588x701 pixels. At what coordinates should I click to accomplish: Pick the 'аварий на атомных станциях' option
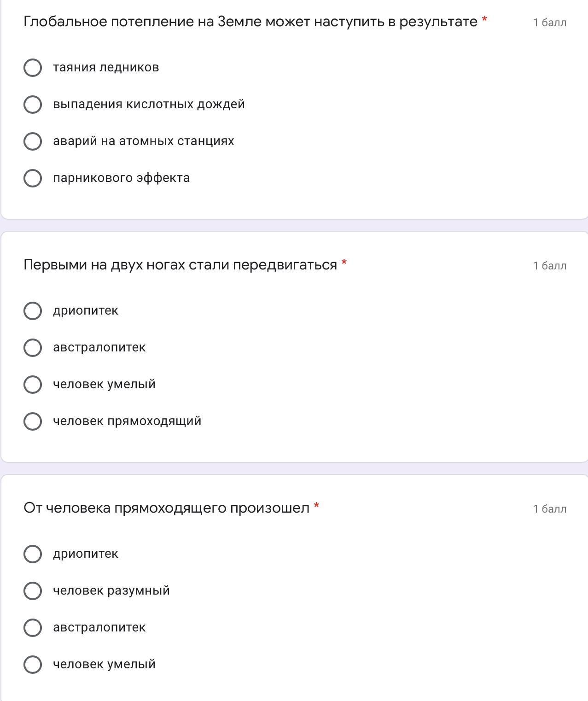coord(33,141)
